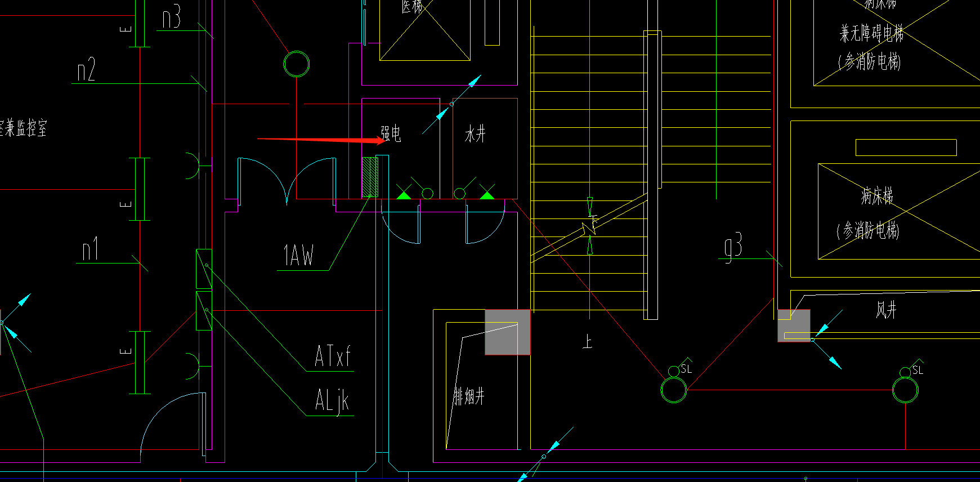Pick the green triangle symbol in the 水井 room
Image resolution: width=980 pixels, height=482 pixels.
tap(487, 194)
